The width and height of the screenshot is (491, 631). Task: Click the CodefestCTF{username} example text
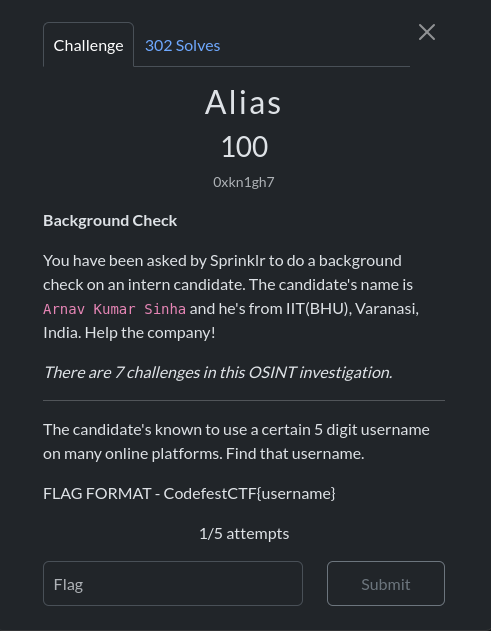(250, 493)
